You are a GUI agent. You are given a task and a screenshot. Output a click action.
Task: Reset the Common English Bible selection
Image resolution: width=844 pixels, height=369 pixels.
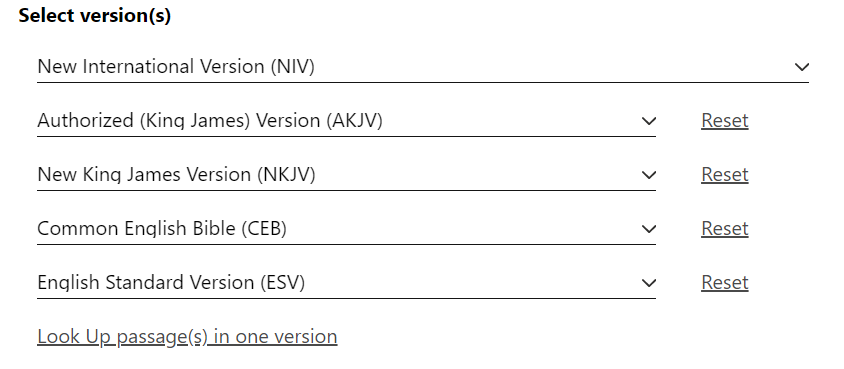click(725, 229)
